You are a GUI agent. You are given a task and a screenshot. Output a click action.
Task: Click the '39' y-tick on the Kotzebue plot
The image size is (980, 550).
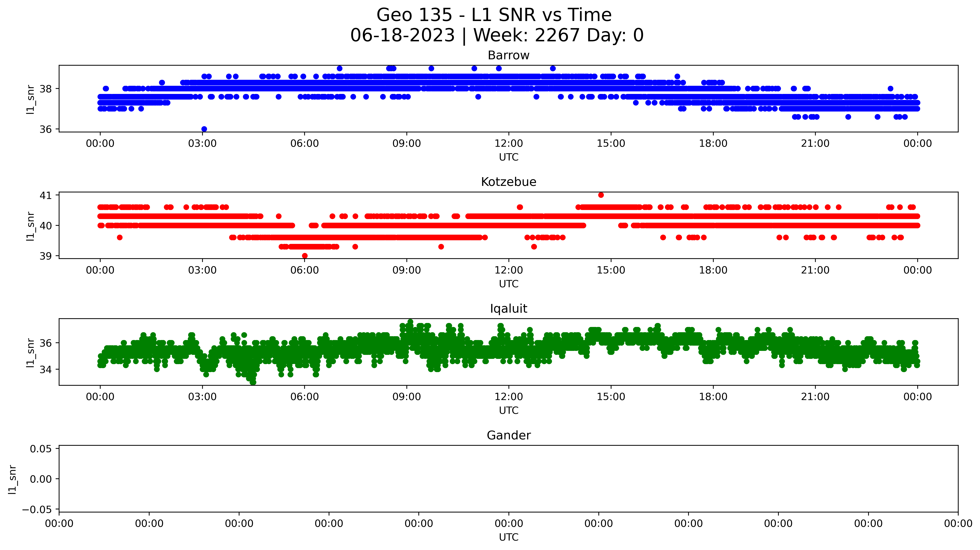[46, 256]
